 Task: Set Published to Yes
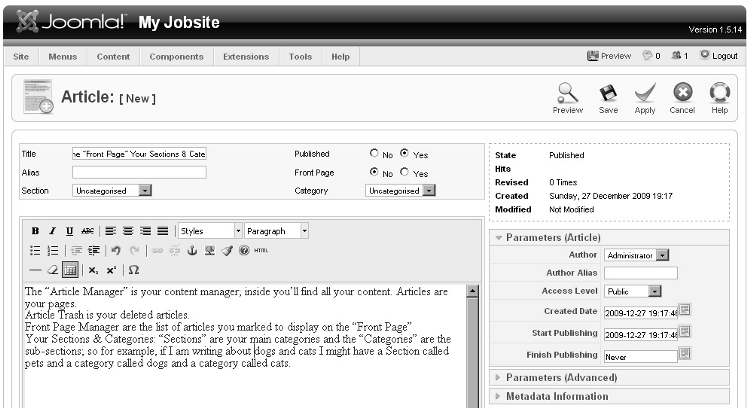pyautogui.click(x=405, y=153)
